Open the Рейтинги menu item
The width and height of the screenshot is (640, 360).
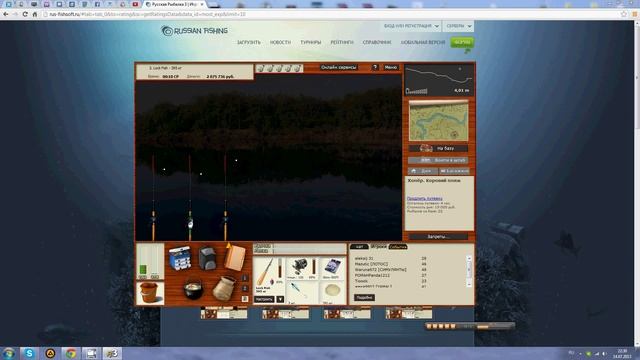[342, 42]
